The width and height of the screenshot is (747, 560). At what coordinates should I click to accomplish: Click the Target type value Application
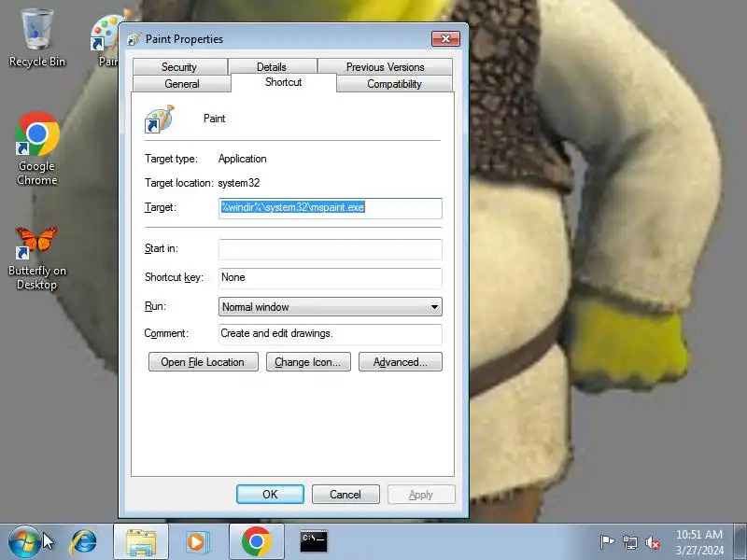point(243,159)
